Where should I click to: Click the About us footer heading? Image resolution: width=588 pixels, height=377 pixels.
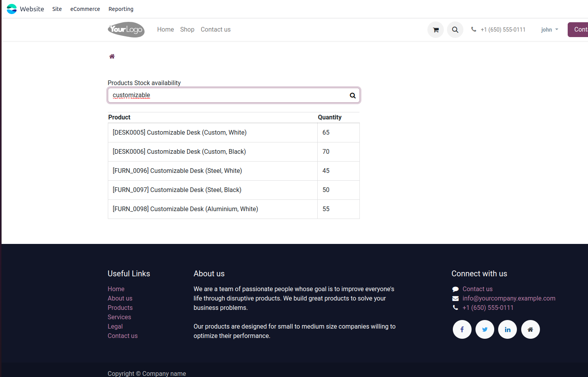(209, 274)
